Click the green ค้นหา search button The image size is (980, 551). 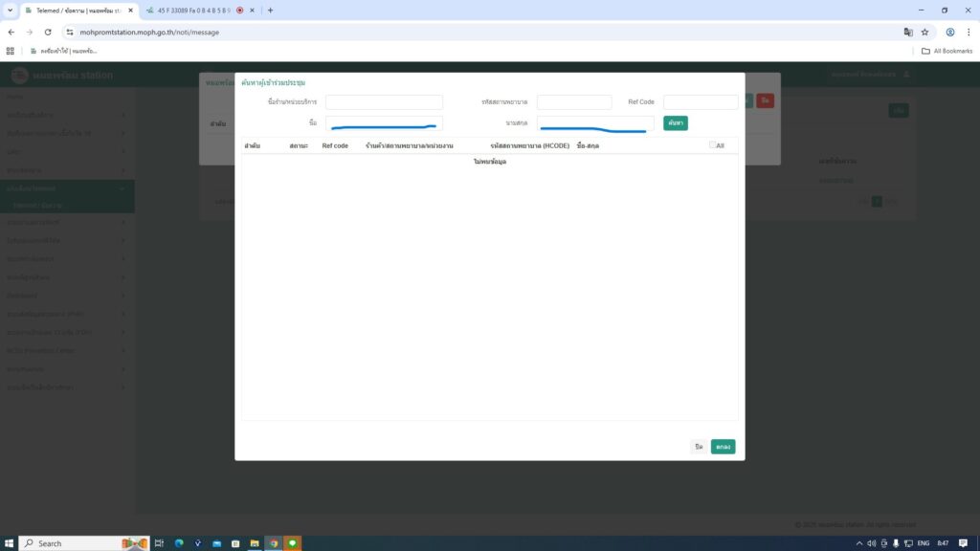pyautogui.click(x=675, y=123)
